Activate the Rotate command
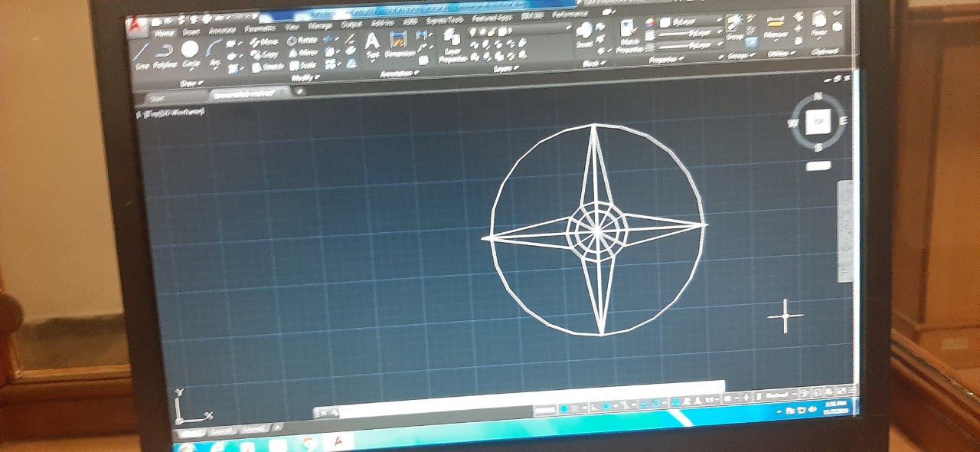 [x=303, y=40]
